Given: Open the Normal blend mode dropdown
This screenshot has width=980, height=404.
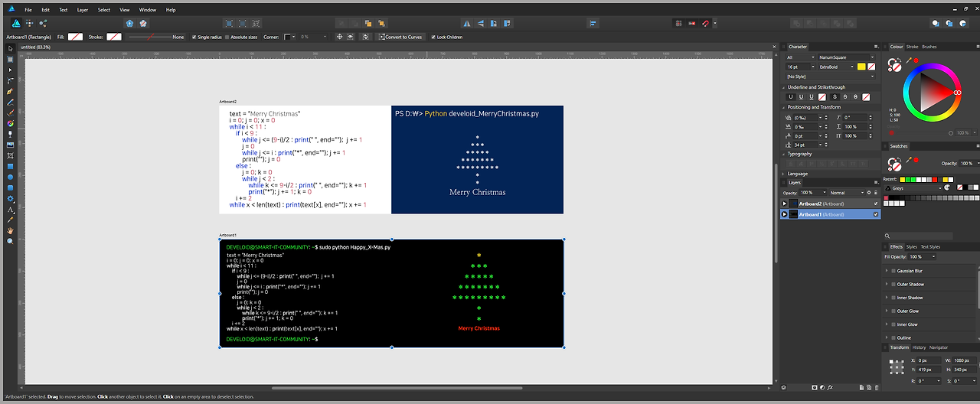Looking at the screenshot, I should (847, 192).
